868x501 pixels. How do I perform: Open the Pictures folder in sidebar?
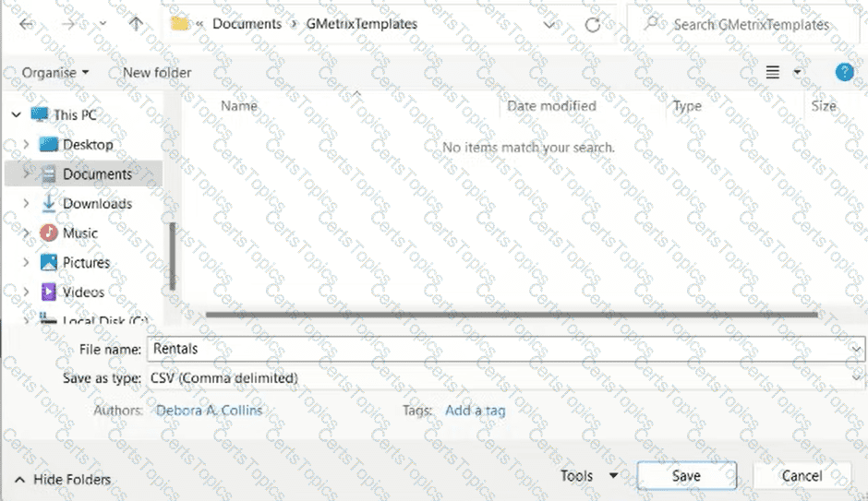click(85, 263)
